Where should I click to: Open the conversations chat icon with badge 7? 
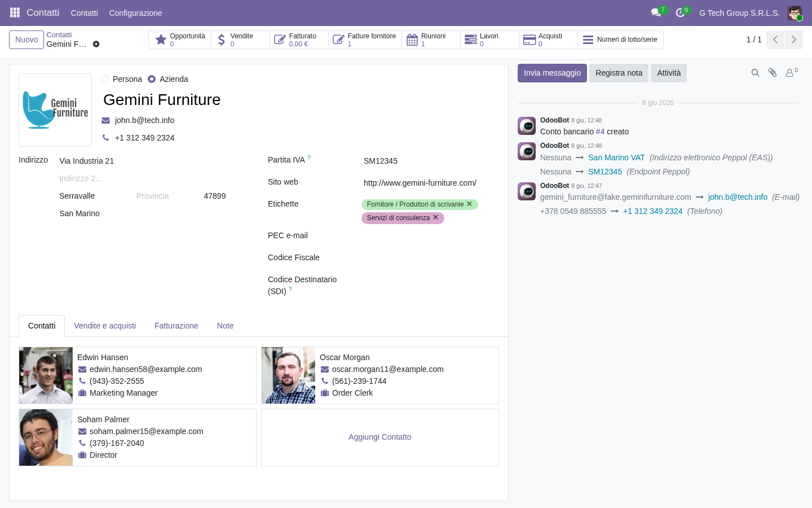click(x=656, y=12)
